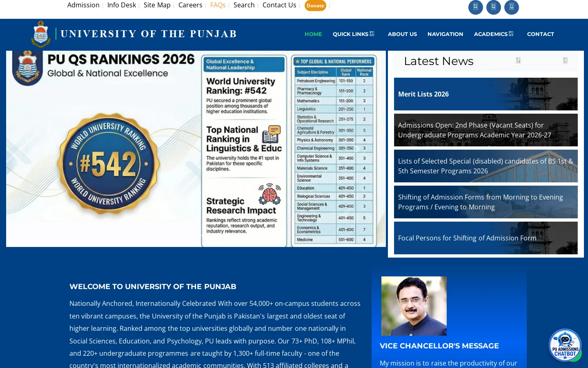Viewport: 588px width, 368px height.
Task: Click the Vice Chancellor's Message heading
Action: point(439,346)
